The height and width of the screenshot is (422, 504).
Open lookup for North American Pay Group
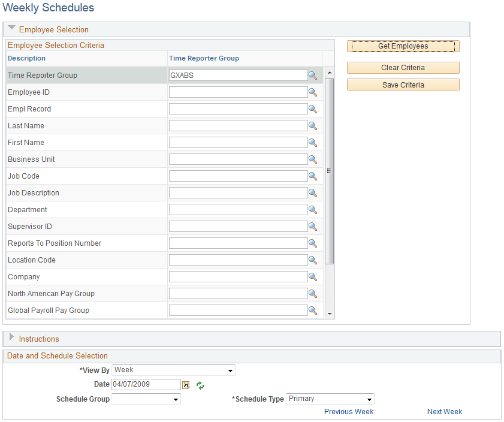[313, 294]
